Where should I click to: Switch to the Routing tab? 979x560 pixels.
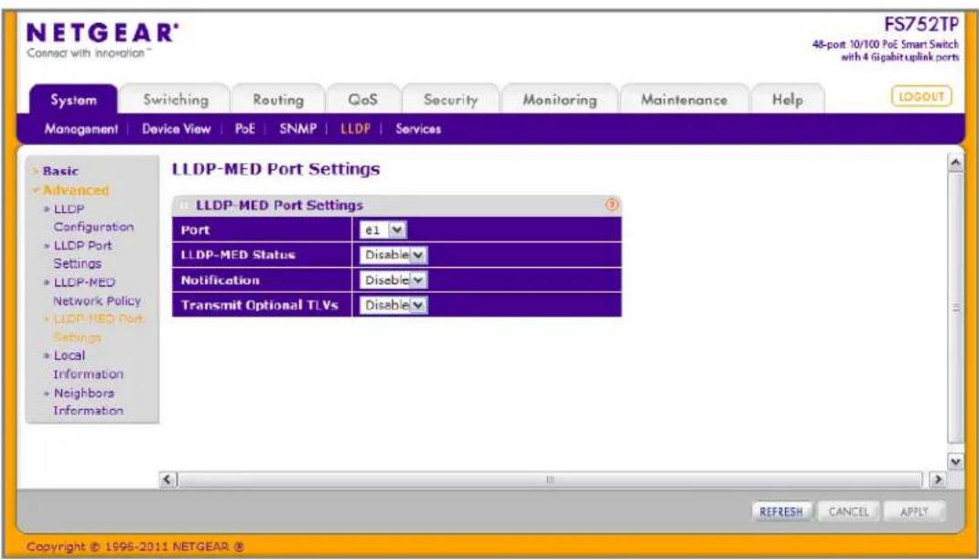coord(278,99)
